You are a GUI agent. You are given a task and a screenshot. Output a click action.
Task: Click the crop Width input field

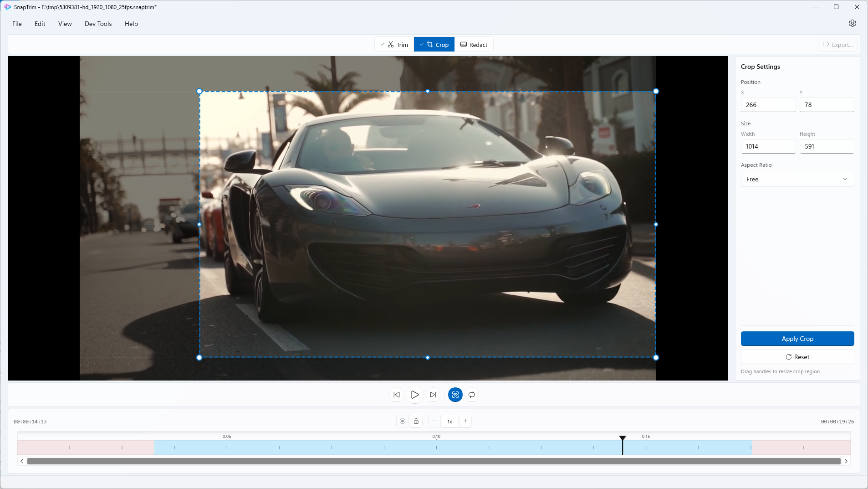click(768, 146)
